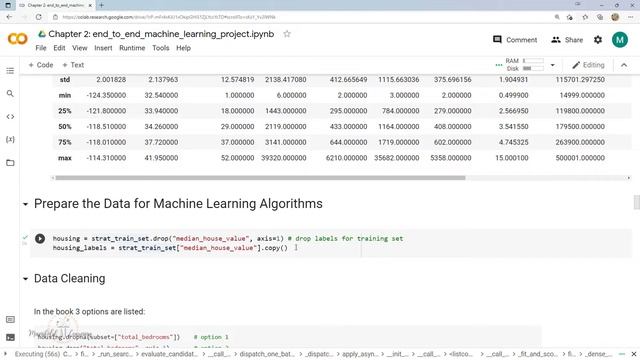Open the Colab home logo
The height and width of the screenshot is (360, 640).
click(18, 39)
